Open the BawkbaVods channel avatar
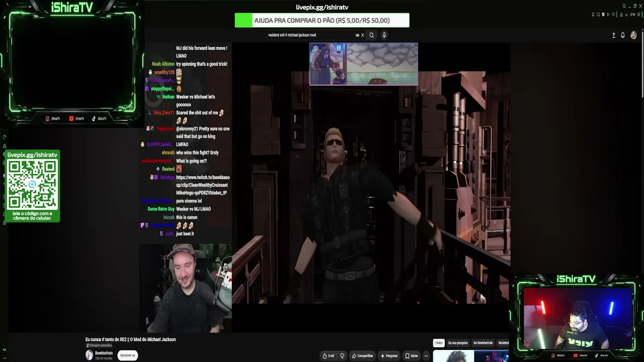 (89, 355)
